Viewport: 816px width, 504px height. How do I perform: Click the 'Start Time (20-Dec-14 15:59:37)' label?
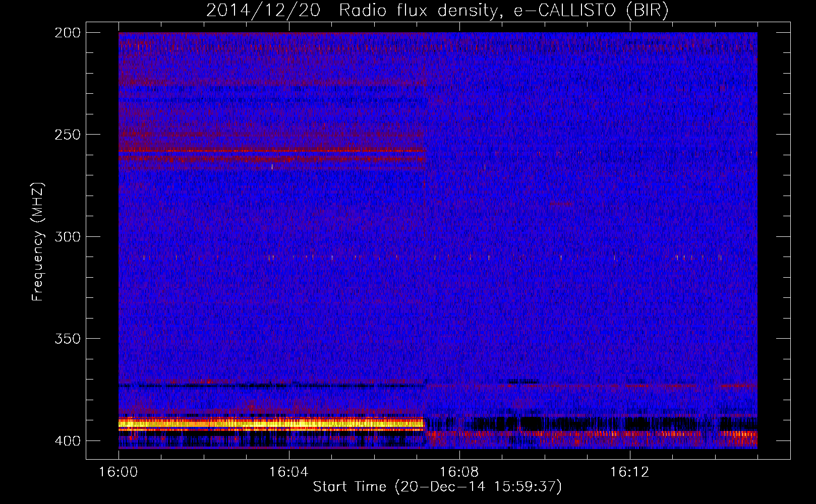[x=437, y=487]
